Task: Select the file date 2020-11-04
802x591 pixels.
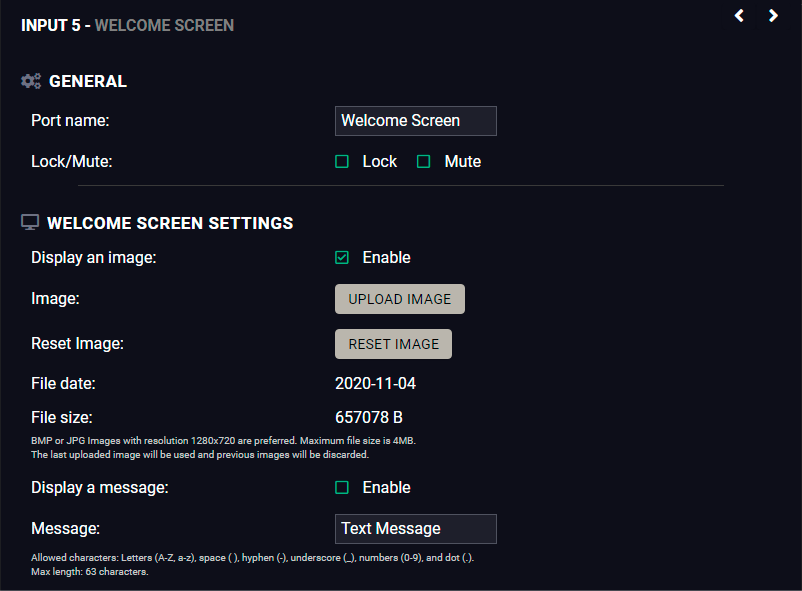Action: click(x=375, y=383)
